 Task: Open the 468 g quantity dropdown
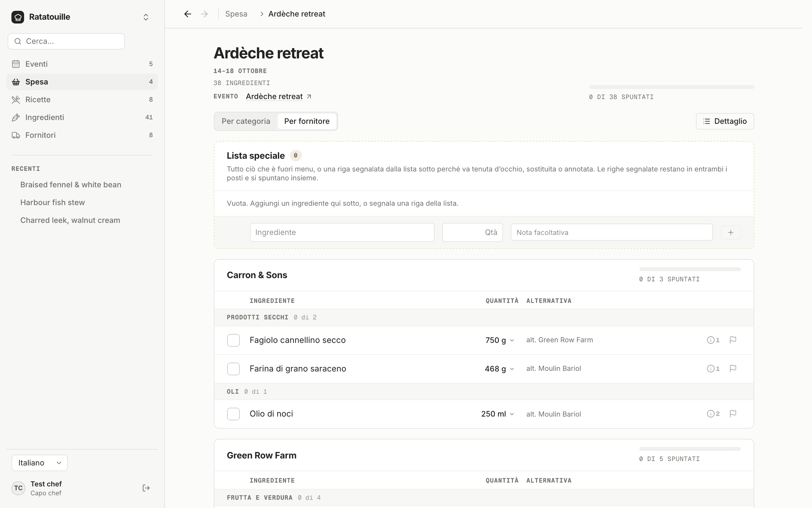click(x=499, y=369)
